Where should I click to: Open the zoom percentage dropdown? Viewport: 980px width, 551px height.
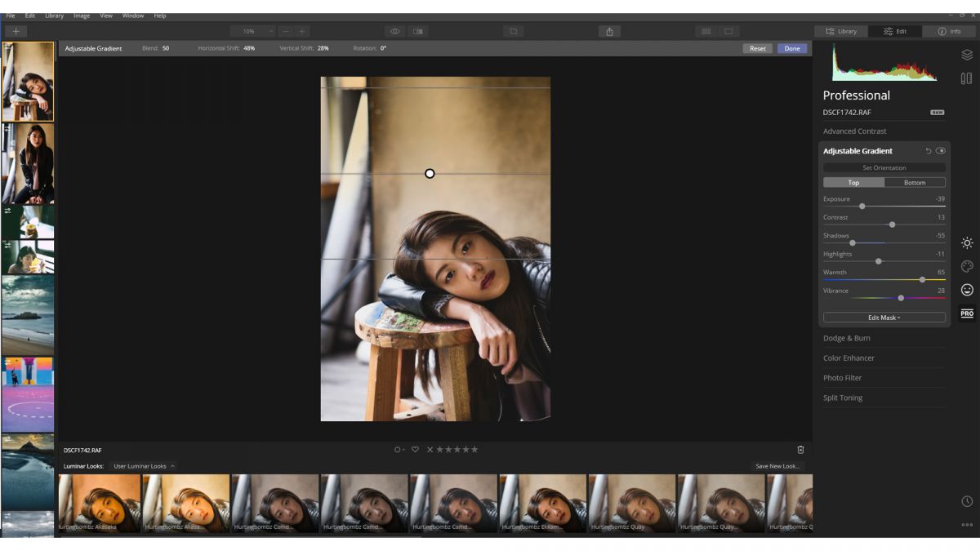coord(252,31)
